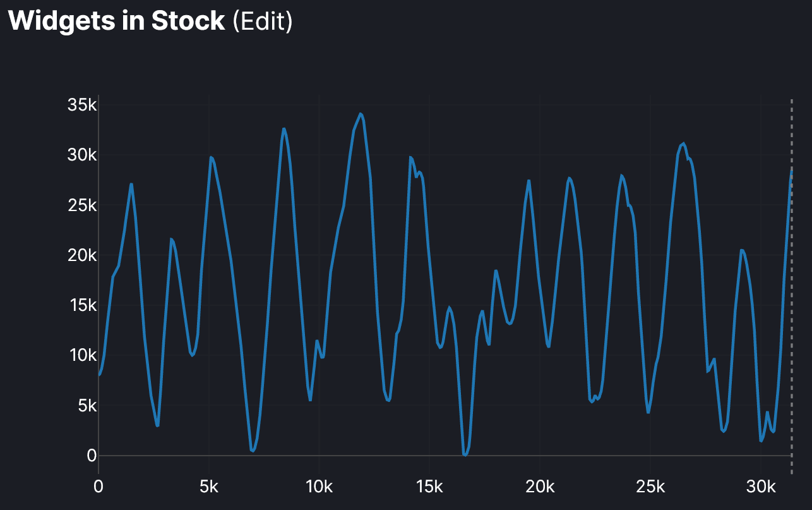Click the 25k y-axis tick label
This screenshot has height=510, width=812.
click(81, 205)
